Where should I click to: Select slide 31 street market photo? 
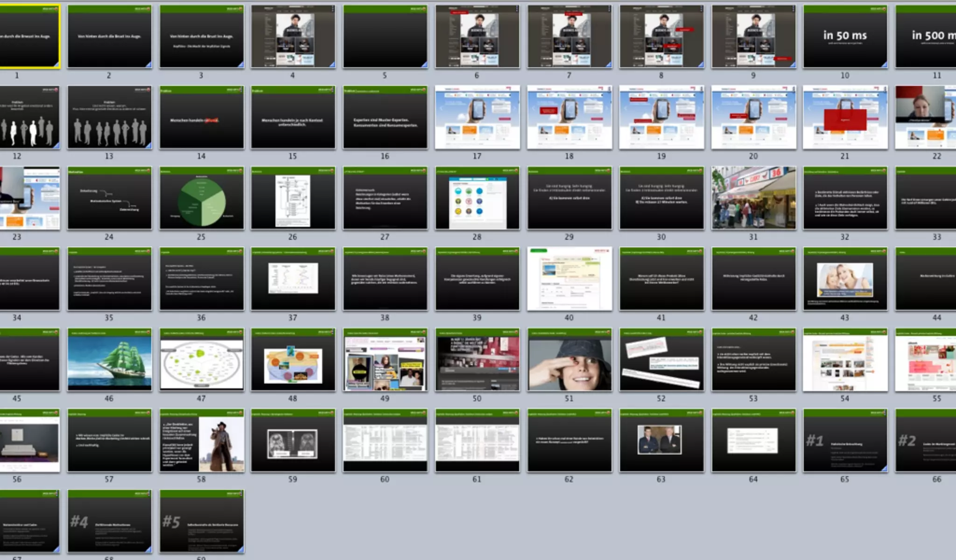(753, 198)
